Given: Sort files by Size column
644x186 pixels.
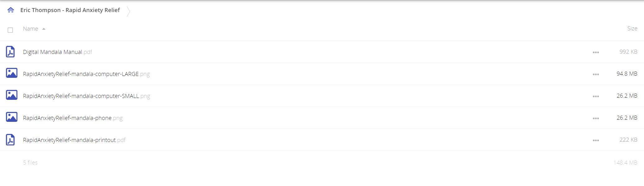Looking at the screenshot, I should point(632,29).
